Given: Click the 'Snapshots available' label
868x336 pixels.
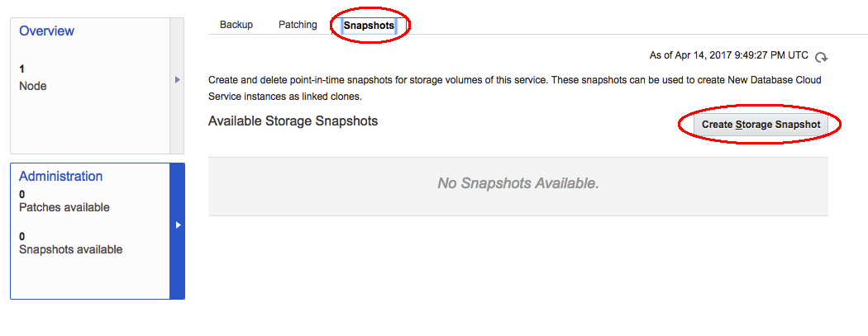Looking at the screenshot, I should pos(70,248).
